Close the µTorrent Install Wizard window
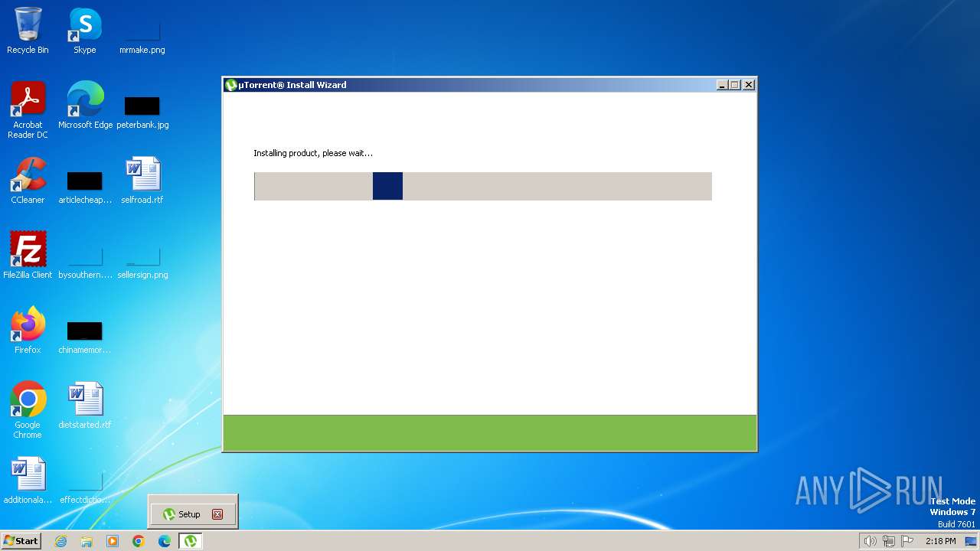Screen dimensions: 980x551 749,85
